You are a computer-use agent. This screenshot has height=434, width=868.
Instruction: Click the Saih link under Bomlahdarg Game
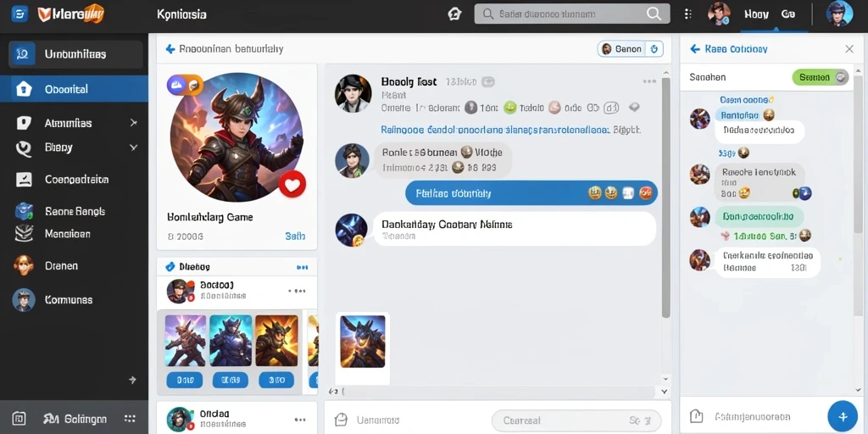click(295, 236)
